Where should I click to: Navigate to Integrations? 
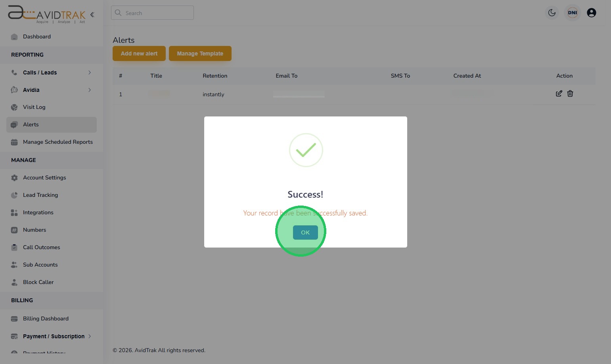(x=38, y=212)
